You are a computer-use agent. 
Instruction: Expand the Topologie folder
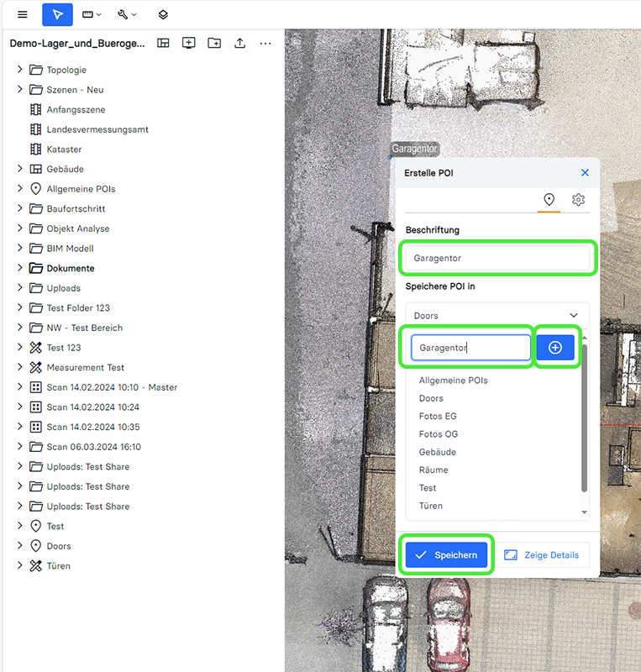pyautogui.click(x=20, y=70)
